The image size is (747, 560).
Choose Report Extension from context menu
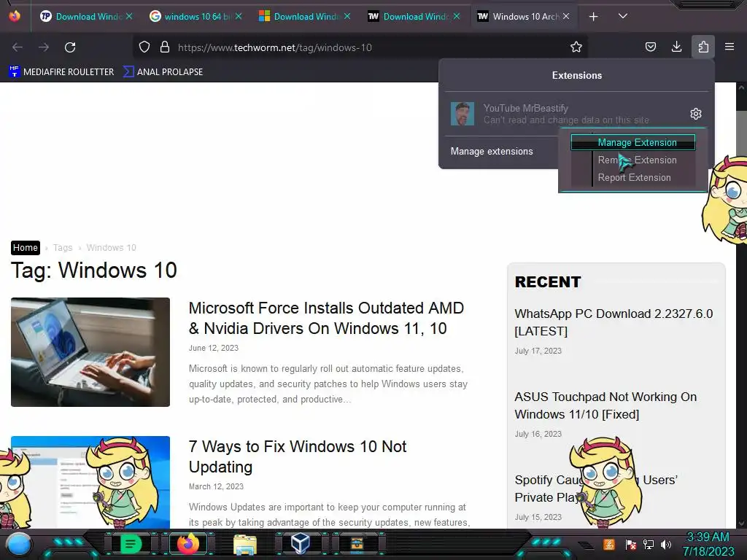coord(634,178)
